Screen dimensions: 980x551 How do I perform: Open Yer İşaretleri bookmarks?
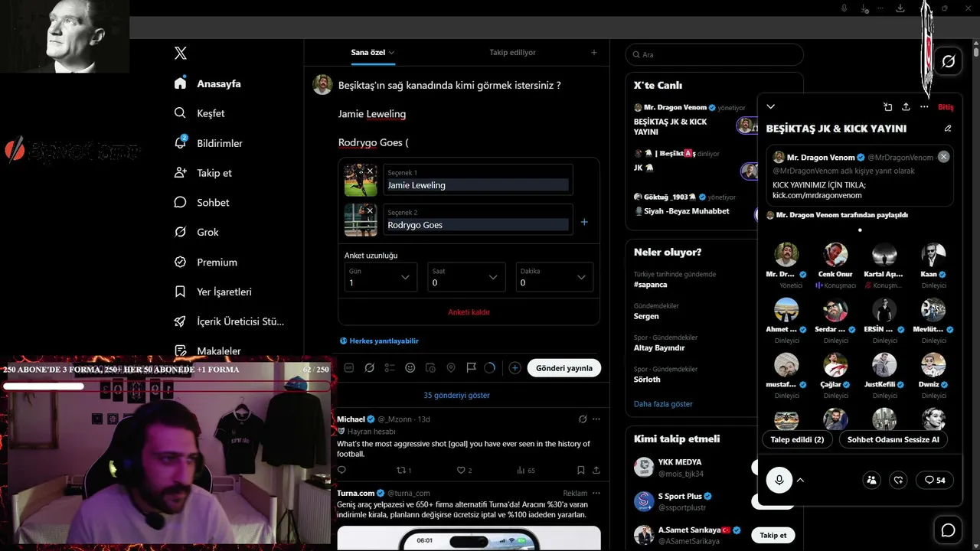coord(213,292)
